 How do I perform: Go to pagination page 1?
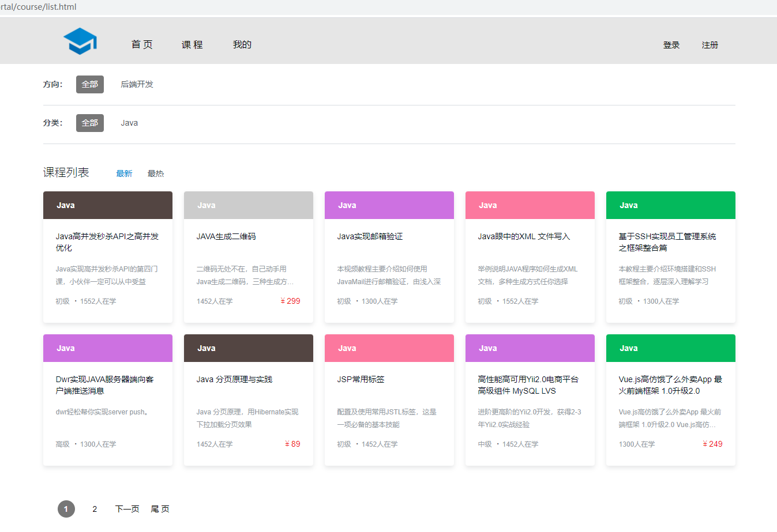point(66,509)
